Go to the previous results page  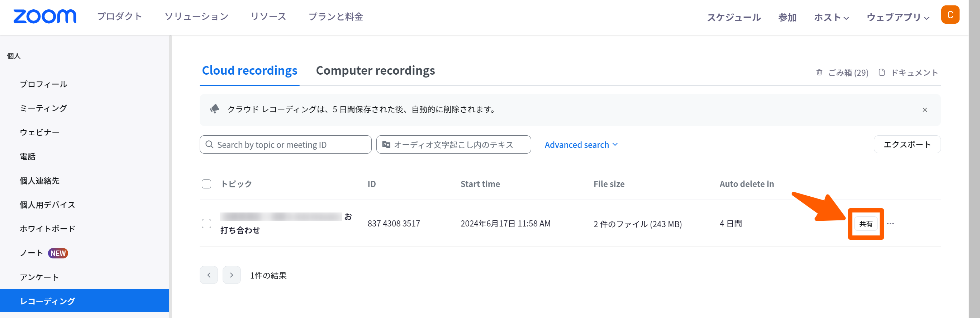point(209,275)
